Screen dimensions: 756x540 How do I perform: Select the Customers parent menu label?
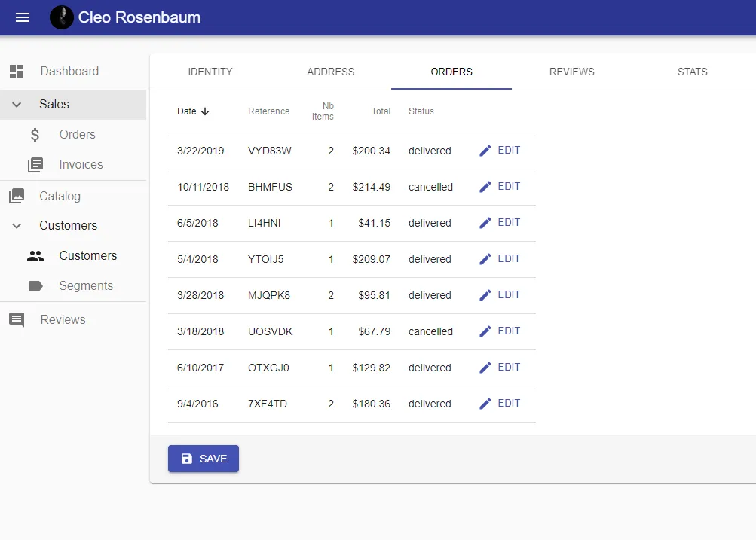pos(69,225)
